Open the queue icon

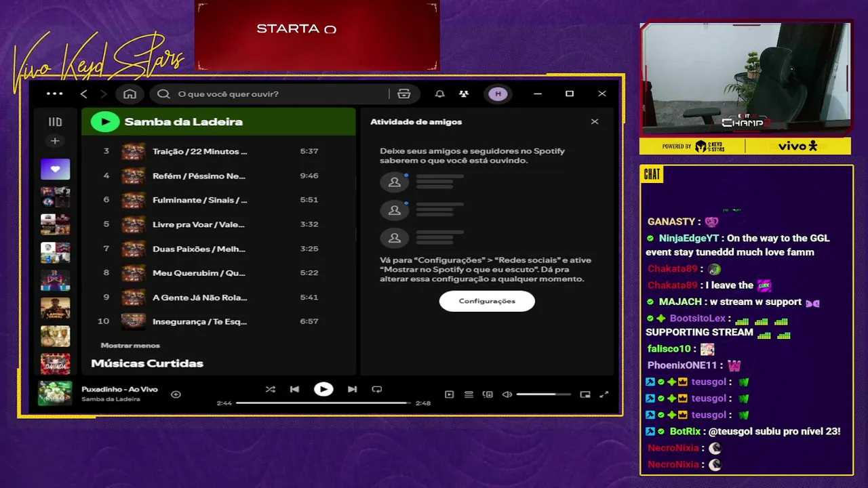coord(469,394)
